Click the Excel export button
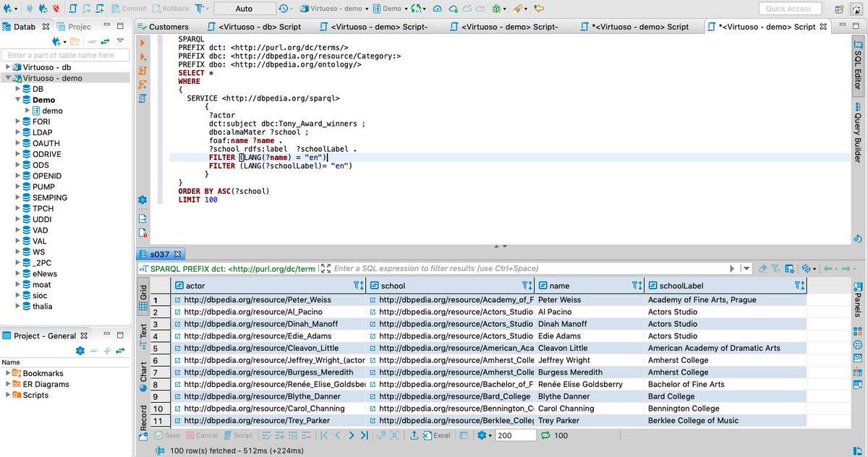Screen dimensions: 868x457 (x=438, y=435)
